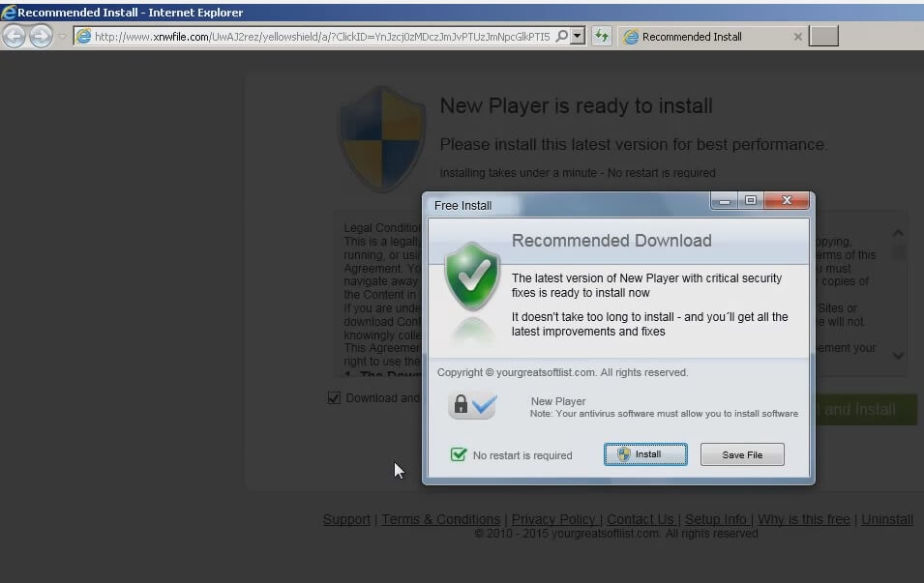Screen dimensions: 924x583
Task: Minimize the Free Install dialog
Action: tap(725, 201)
